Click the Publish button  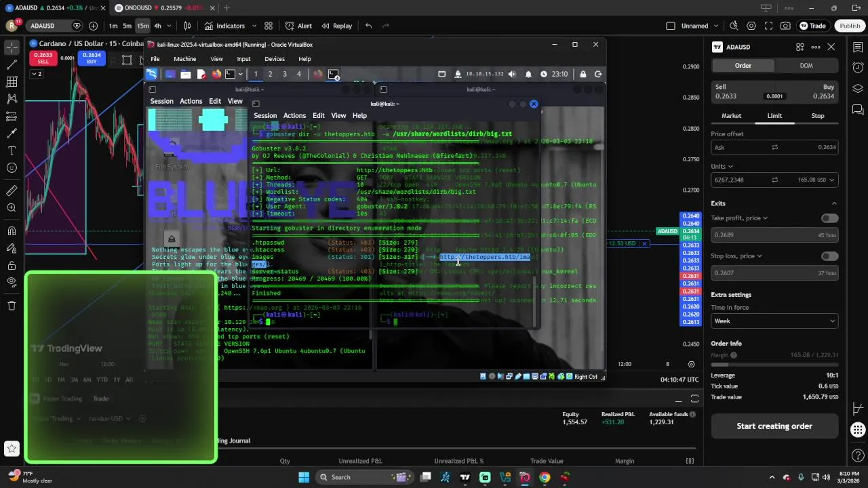click(850, 26)
